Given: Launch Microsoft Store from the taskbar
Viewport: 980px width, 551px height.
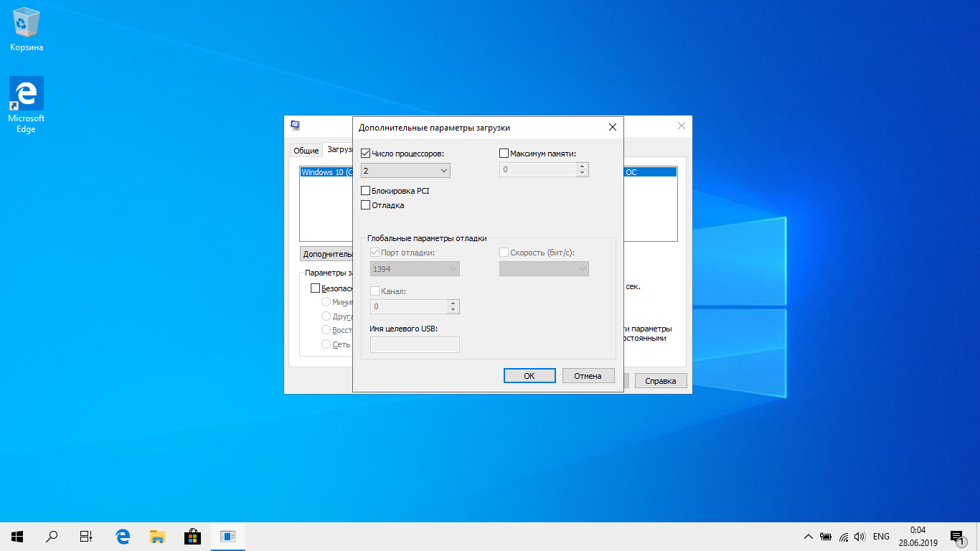Looking at the screenshot, I should (192, 536).
